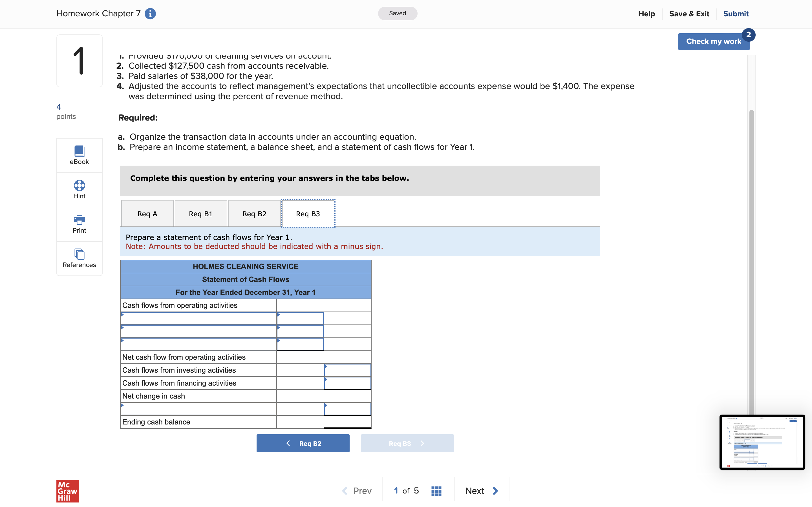Click the page preview thumbnail
This screenshot has width=812, height=507.
click(x=762, y=442)
